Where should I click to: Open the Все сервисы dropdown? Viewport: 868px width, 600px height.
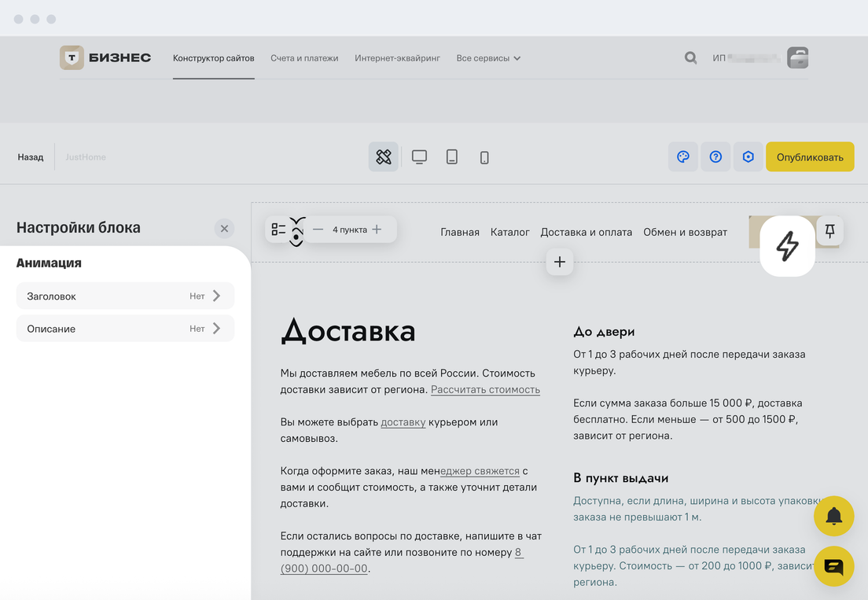tap(488, 58)
